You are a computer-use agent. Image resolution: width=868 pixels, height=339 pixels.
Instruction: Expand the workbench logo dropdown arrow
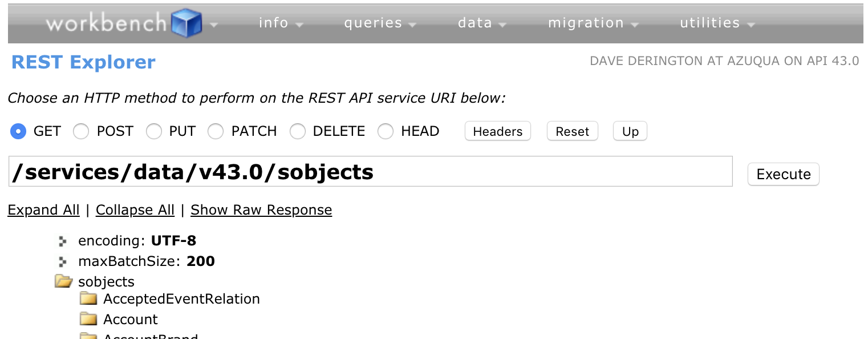pos(214,25)
